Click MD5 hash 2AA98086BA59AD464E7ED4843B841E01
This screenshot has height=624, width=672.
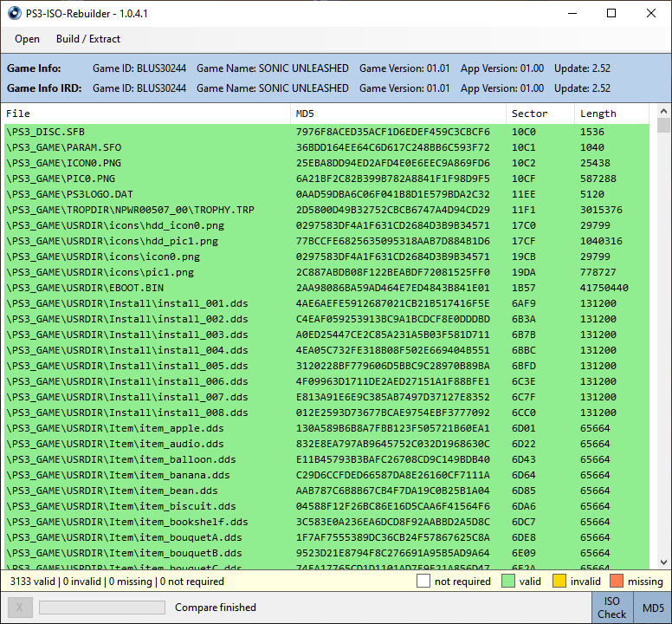[x=392, y=288]
